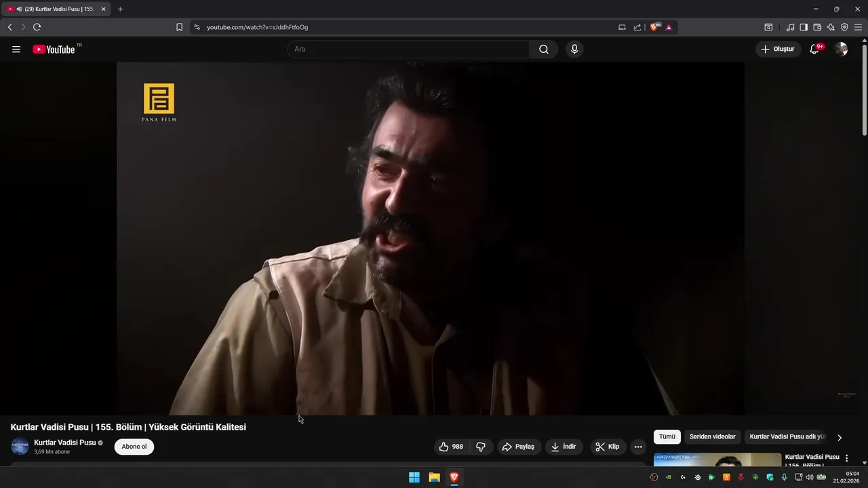The width and height of the screenshot is (868, 488).
Task: Open the account avatar menu
Action: [841, 49]
